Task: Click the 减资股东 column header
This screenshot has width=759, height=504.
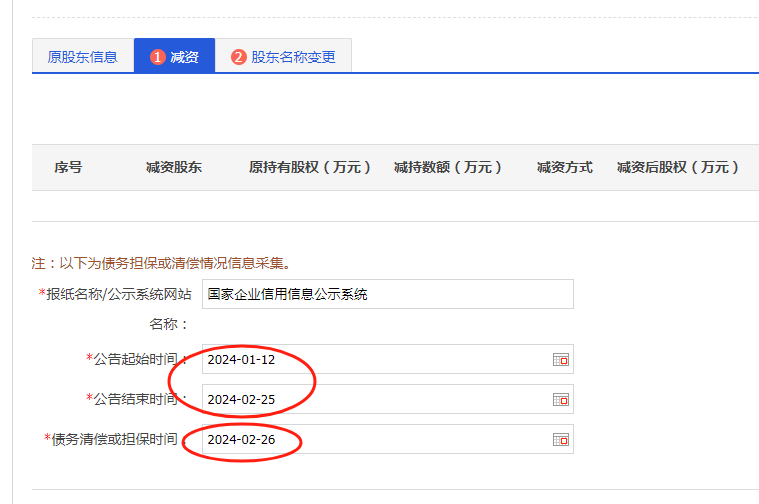Action: (x=173, y=167)
